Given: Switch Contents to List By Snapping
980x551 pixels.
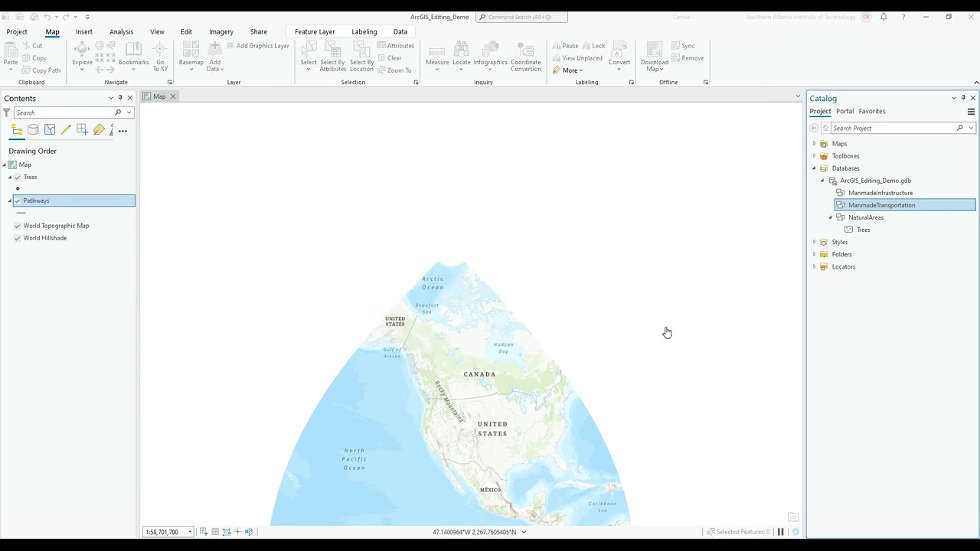Looking at the screenshot, I should coord(82,130).
